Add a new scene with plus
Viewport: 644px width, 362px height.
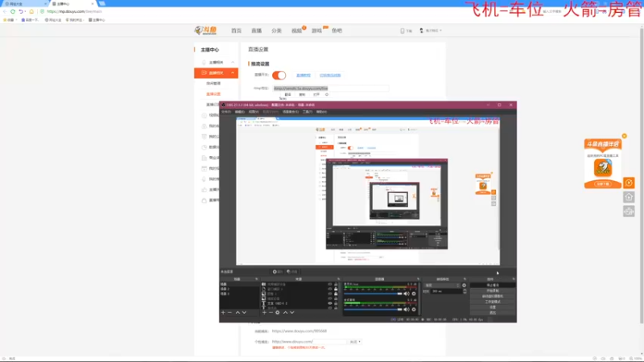pyautogui.click(x=224, y=313)
